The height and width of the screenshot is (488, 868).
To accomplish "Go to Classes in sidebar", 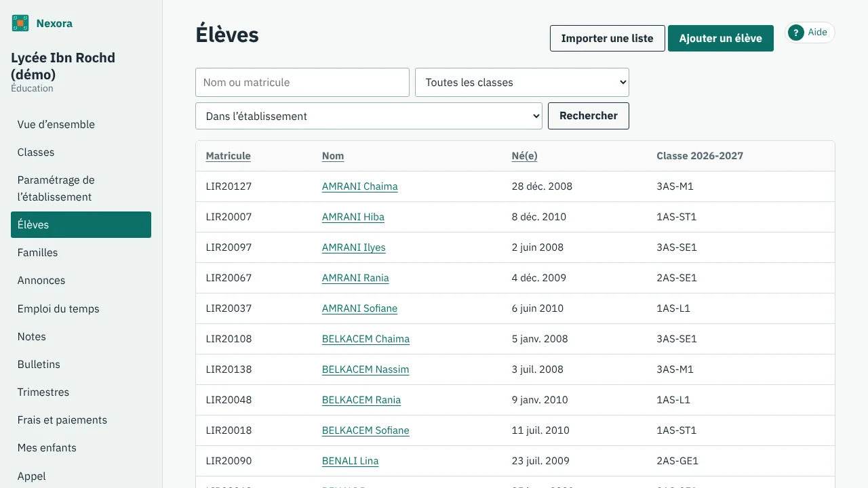I will click(x=81, y=152).
